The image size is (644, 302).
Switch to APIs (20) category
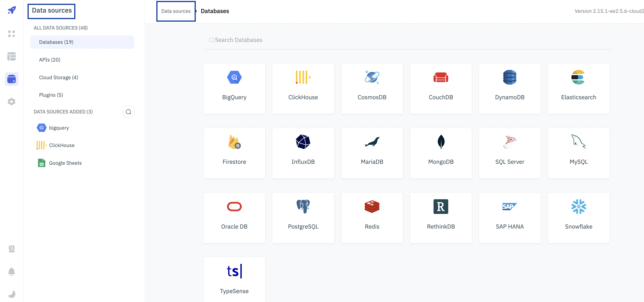[x=82, y=60]
